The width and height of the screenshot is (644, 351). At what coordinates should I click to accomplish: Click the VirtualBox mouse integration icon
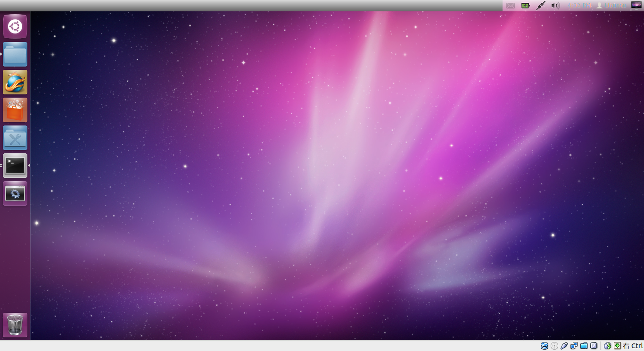pyautogui.click(x=608, y=346)
